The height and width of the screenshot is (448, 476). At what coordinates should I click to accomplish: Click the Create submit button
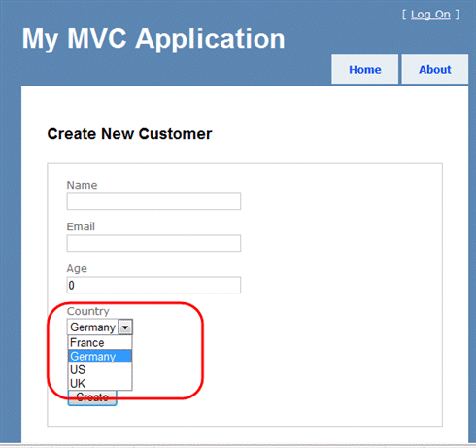[92, 397]
